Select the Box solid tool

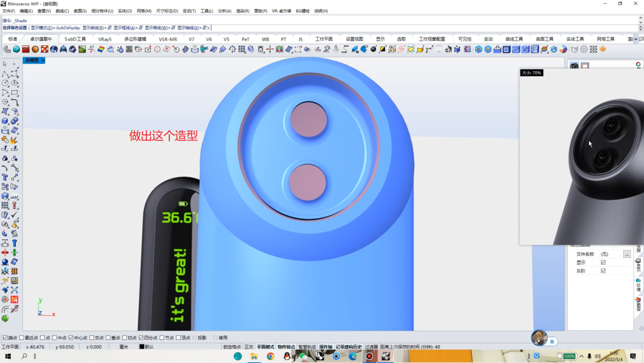(x=5, y=121)
